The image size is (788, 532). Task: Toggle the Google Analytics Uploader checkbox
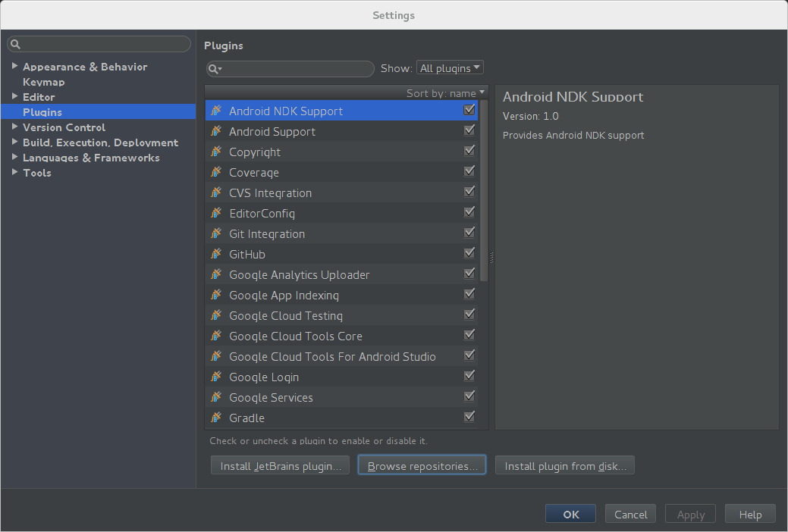[469, 274]
